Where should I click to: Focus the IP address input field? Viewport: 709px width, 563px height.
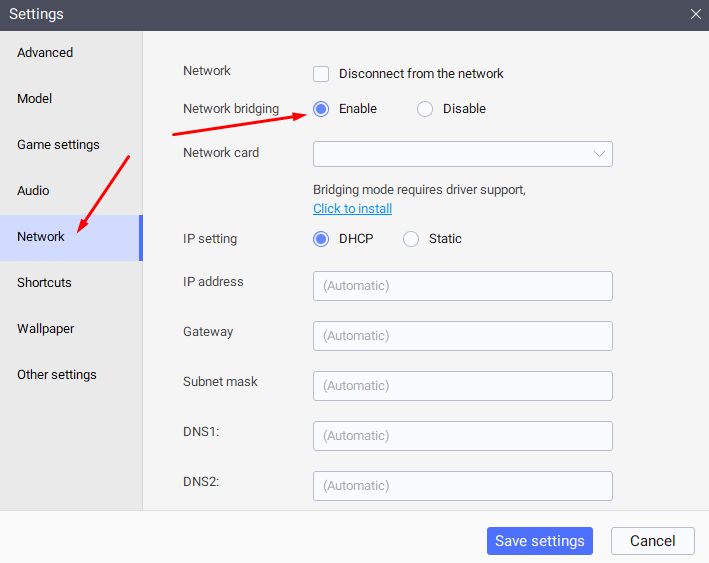463,286
